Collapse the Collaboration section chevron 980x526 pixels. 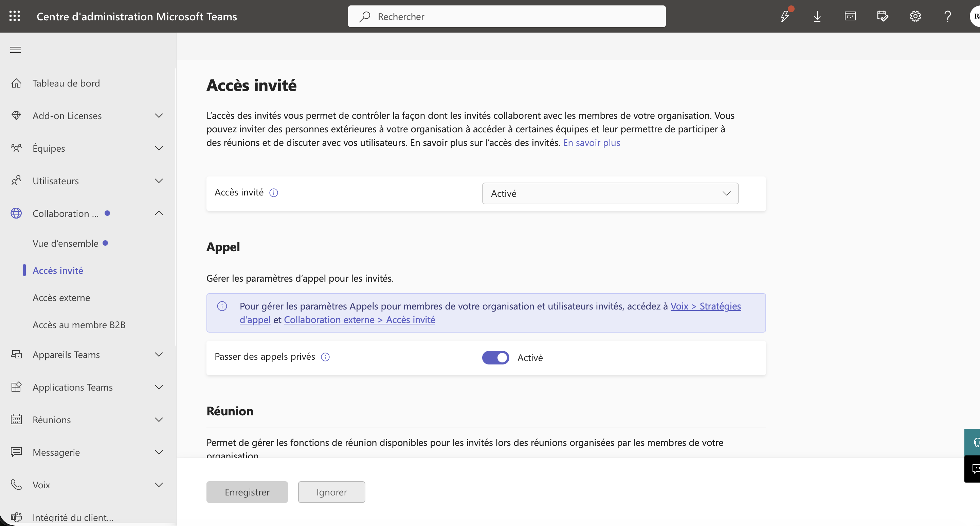159,213
